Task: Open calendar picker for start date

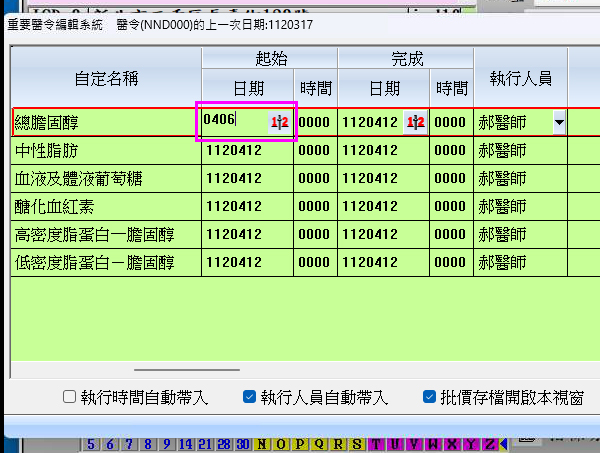Action: (279, 122)
